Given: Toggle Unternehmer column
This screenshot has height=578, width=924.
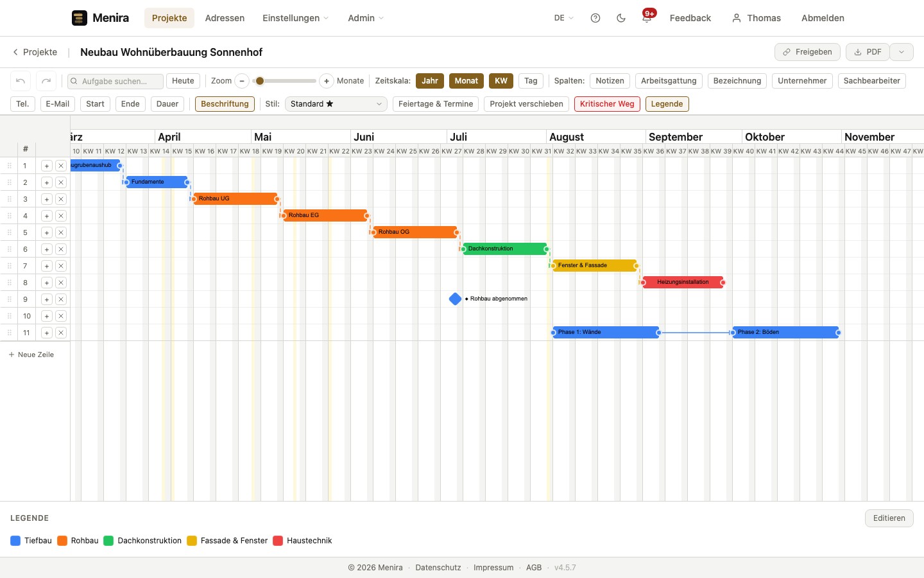Looking at the screenshot, I should pos(802,81).
